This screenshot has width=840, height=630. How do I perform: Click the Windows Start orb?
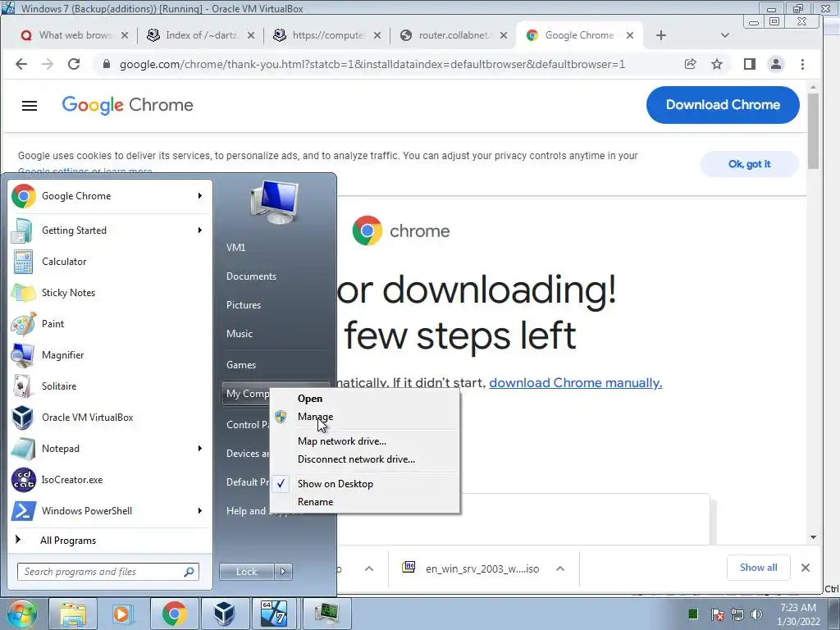pos(21,614)
